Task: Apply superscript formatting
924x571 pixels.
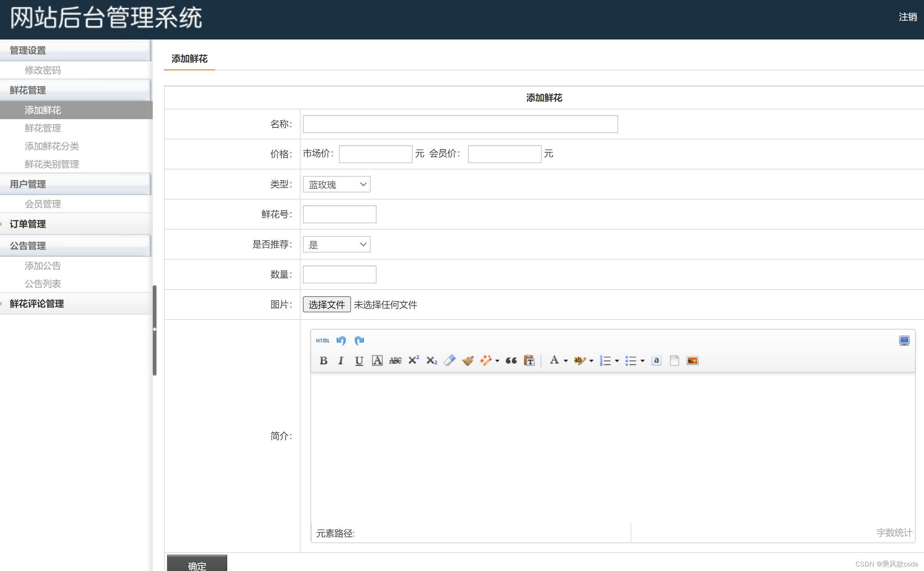Action: pos(413,360)
